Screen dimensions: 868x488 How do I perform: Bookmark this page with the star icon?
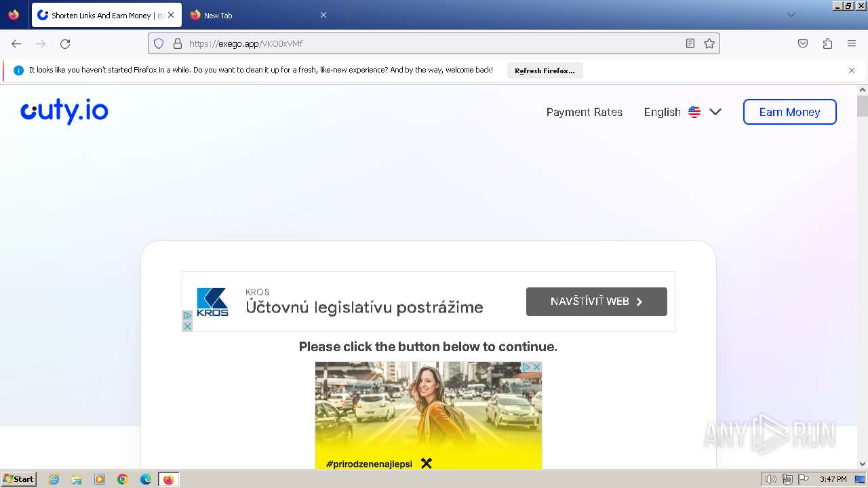click(x=709, y=43)
